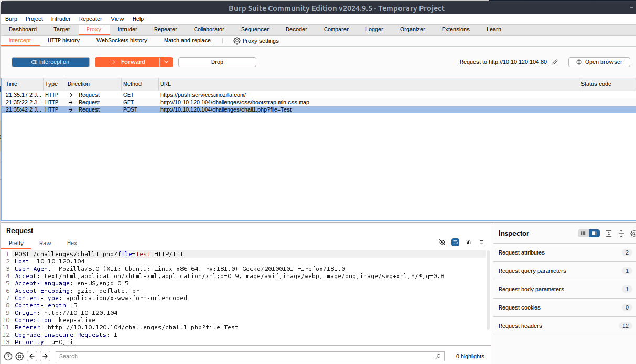The width and height of the screenshot is (636, 364).
Task: Open the Burp menu
Action: pyautogui.click(x=11, y=19)
